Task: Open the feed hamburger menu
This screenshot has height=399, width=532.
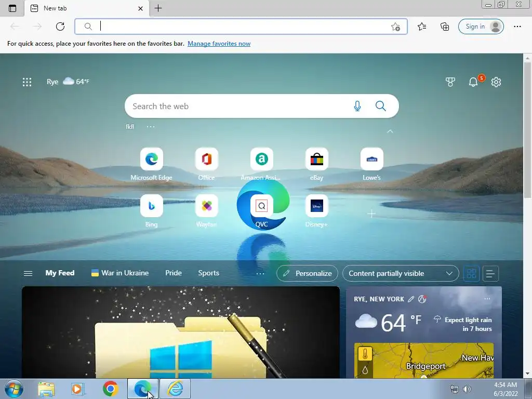Action: [28, 273]
